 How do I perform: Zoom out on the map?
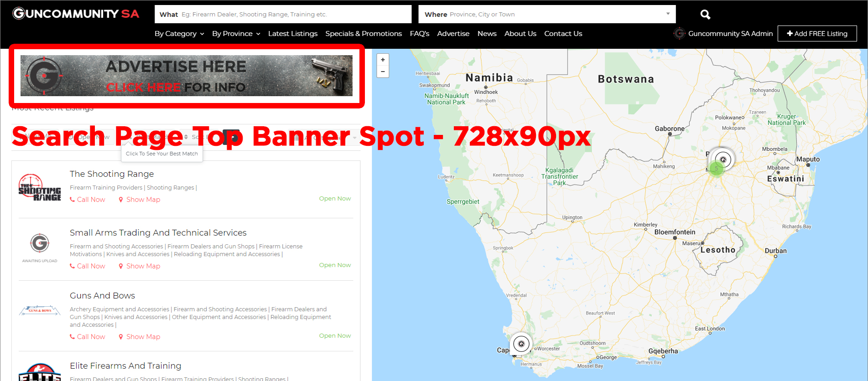383,72
